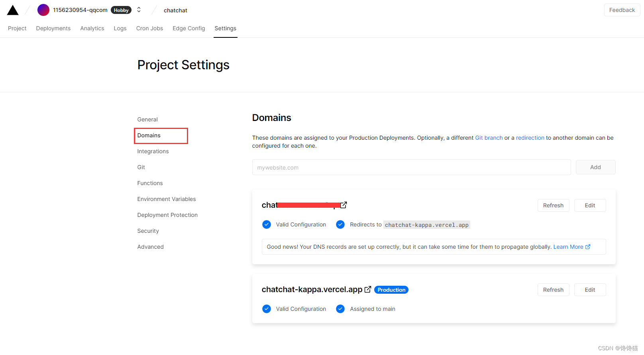Click the Vercel triangle logo
644x355 pixels.
tap(13, 10)
